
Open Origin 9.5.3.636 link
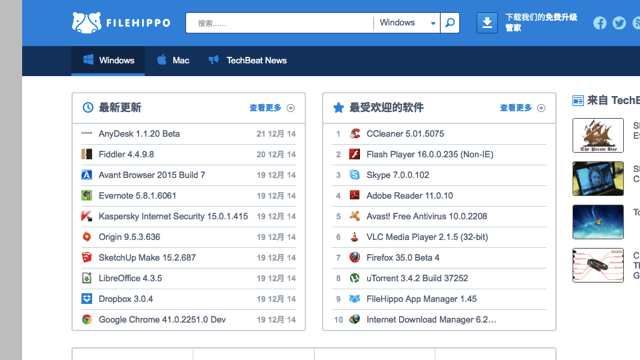point(129,237)
